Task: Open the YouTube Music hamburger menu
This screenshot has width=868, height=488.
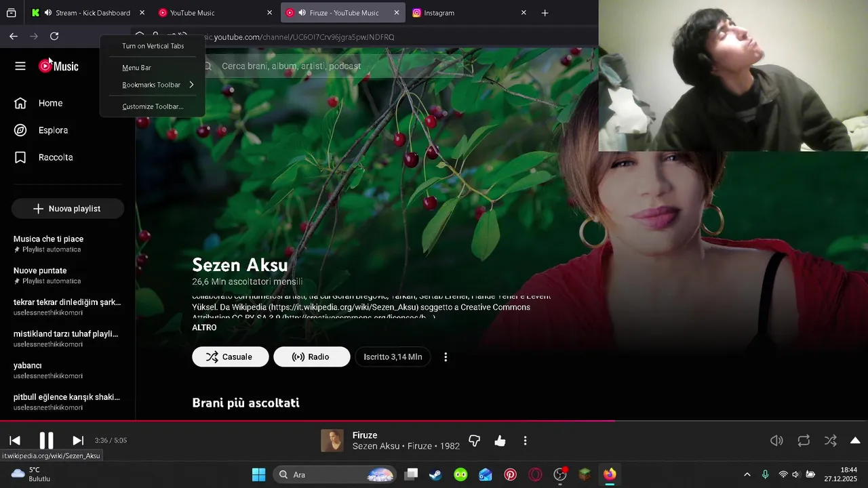Action: 20,66
